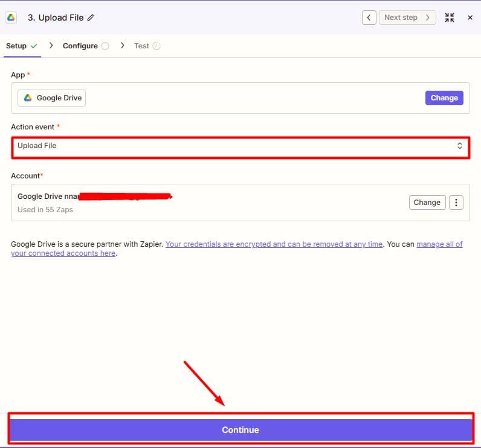Click the green check icon on Setup tab
This screenshot has height=448, width=481.
coord(34,46)
